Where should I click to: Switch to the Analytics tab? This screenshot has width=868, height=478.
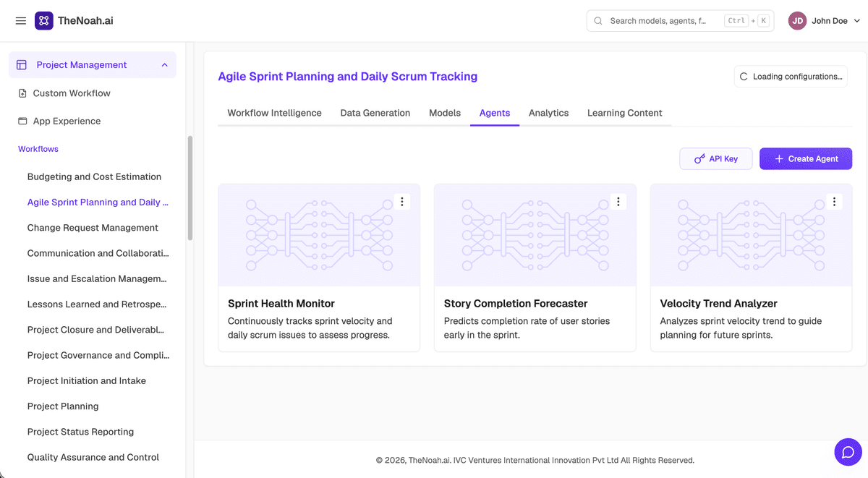point(548,113)
